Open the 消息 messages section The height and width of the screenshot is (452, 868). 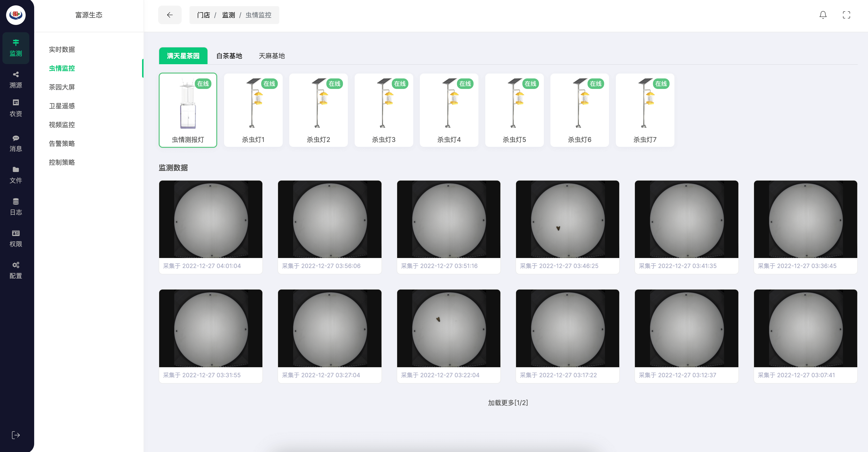point(16,144)
